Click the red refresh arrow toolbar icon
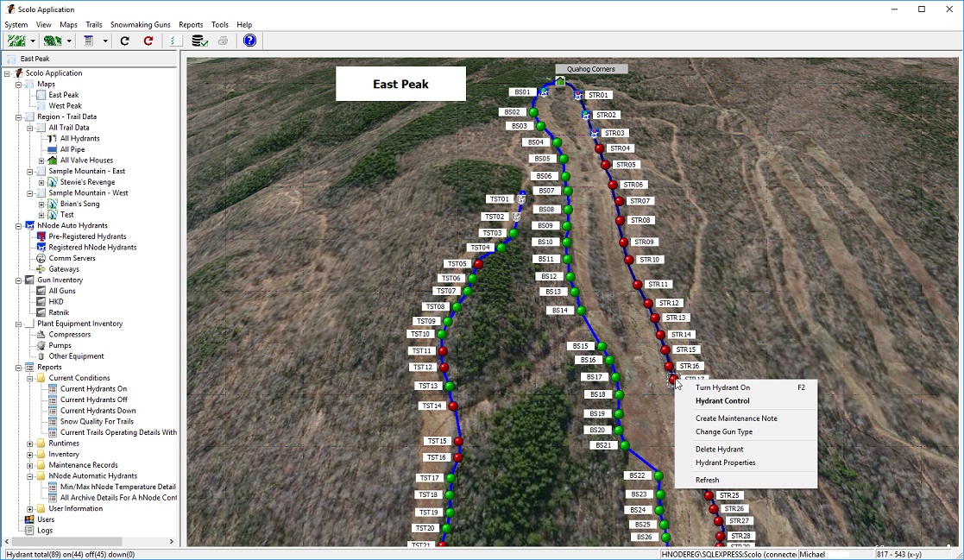The height and width of the screenshot is (560, 964). coord(148,41)
